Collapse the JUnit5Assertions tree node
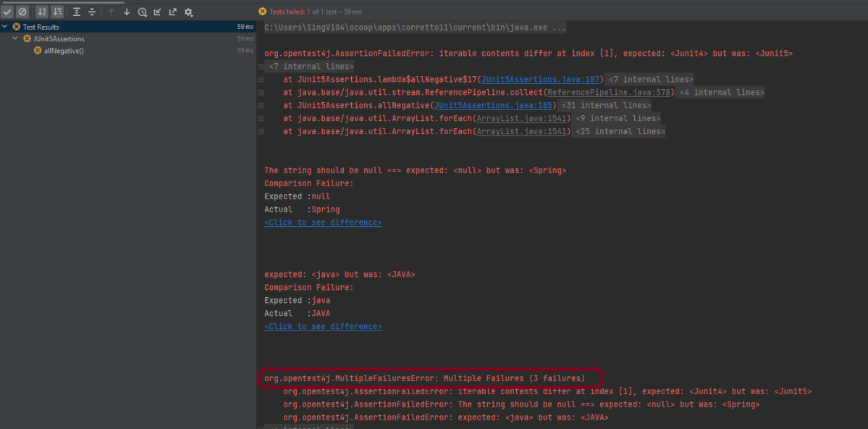The width and height of the screenshot is (868, 429). (x=16, y=38)
